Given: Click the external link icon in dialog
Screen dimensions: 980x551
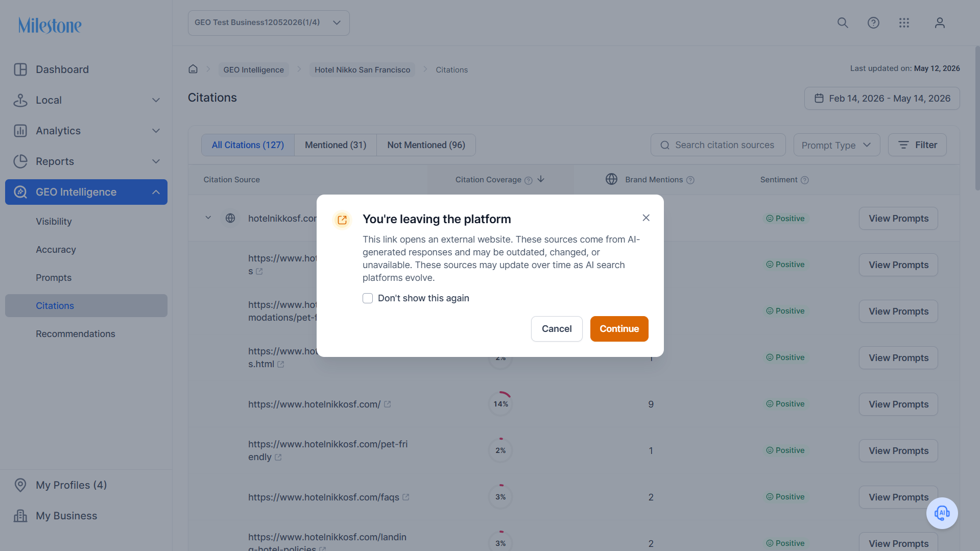Looking at the screenshot, I should 342,220.
